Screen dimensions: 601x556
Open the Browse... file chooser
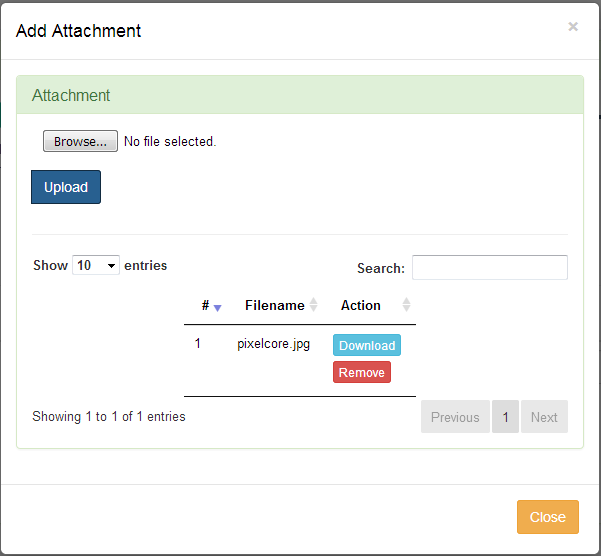coord(80,141)
